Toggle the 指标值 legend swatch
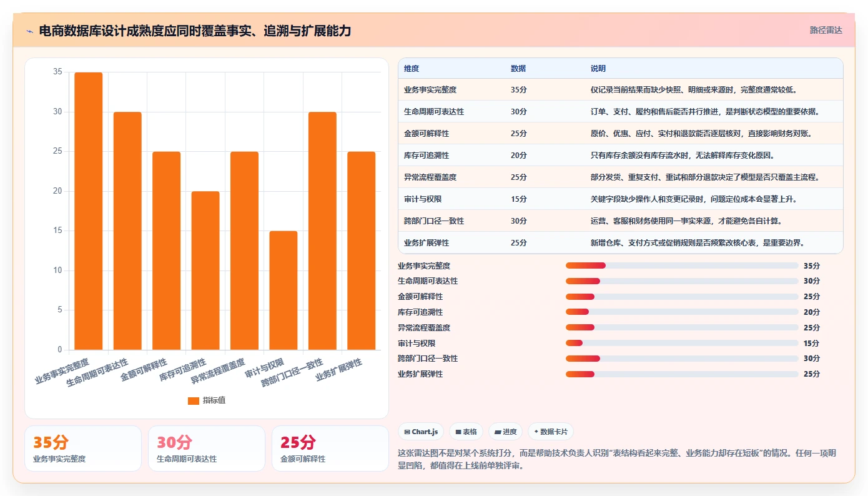868x496 pixels. [x=194, y=400]
